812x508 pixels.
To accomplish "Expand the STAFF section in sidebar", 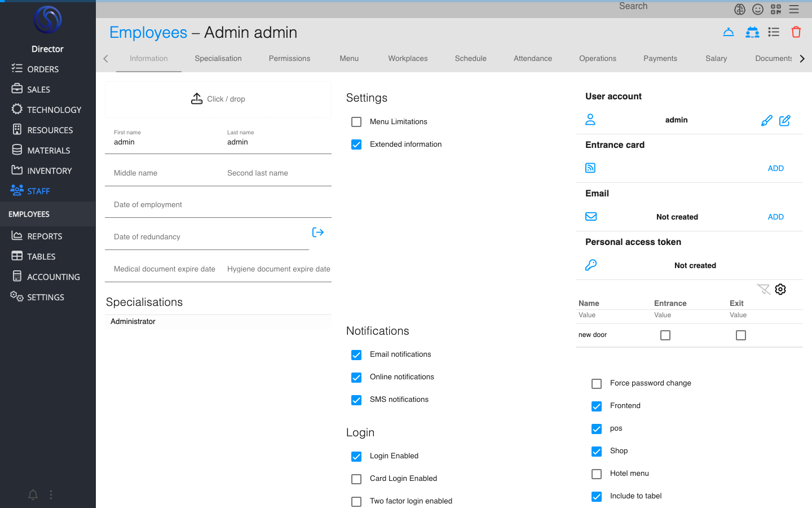I will 38,191.
